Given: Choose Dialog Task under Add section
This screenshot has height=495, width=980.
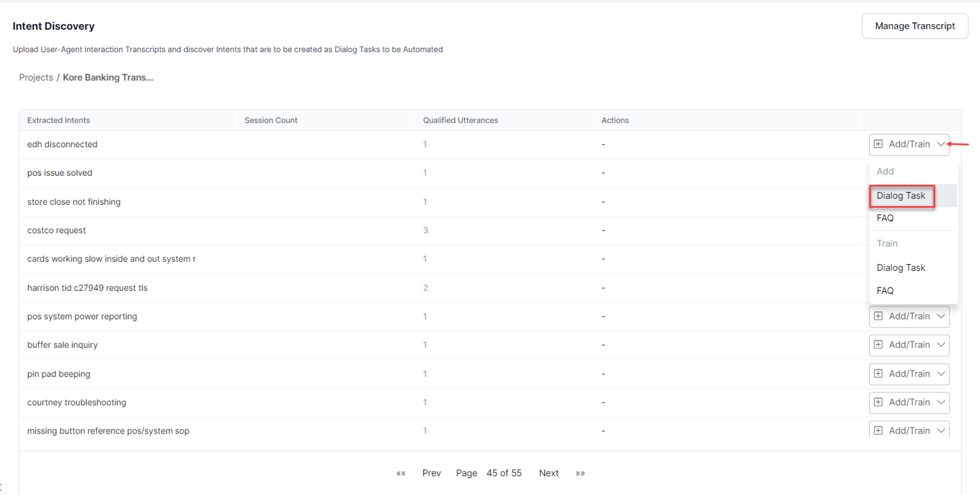Looking at the screenshot, I should click(901, 196).
